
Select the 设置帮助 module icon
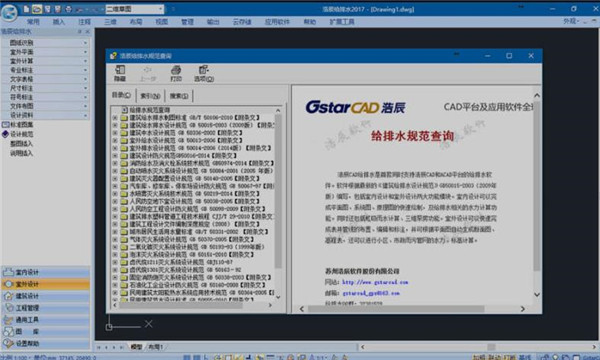click(x=8, y=344)
